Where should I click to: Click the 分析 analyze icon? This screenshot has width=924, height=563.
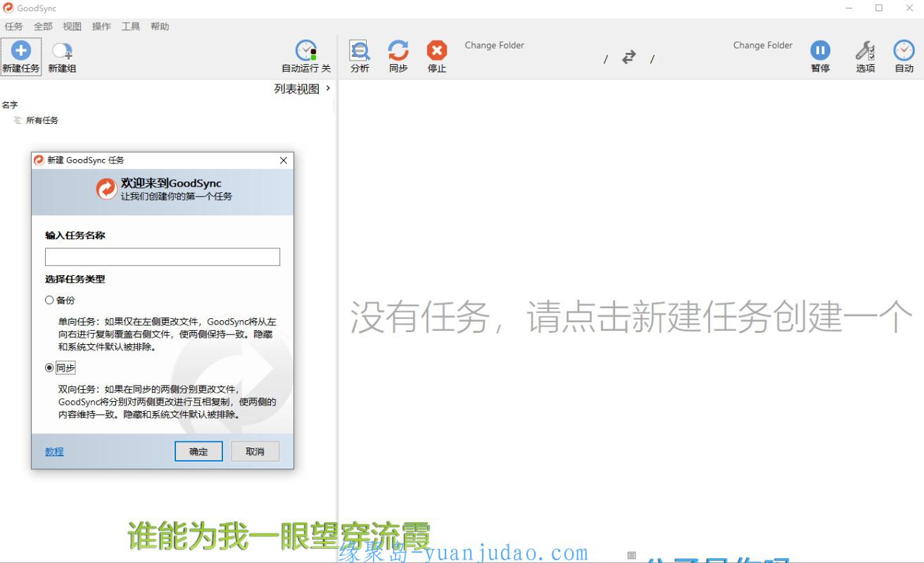pos(360,51)
